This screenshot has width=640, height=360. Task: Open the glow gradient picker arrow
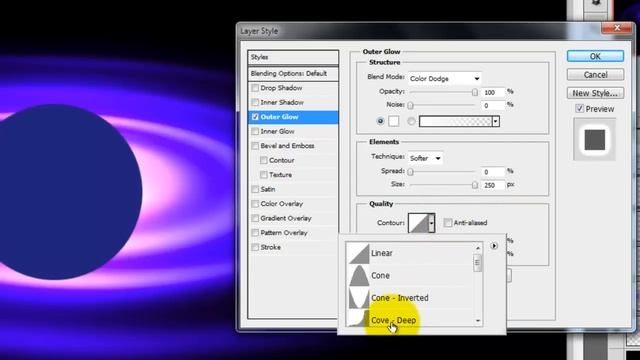(x=496, y=121)
